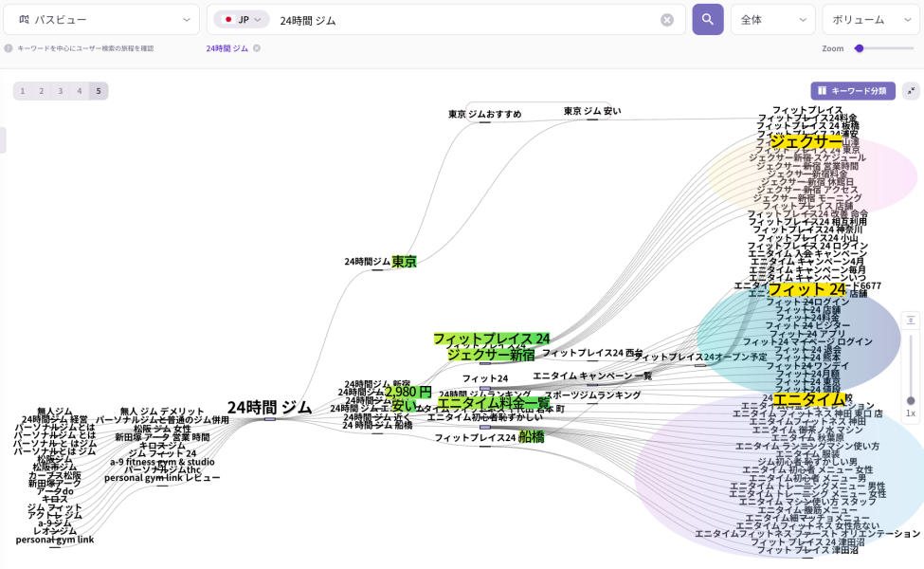The height and width of the screenshot is (569, 924).
Task: Click the info icon beside the description
Action: tap(9, 48)
